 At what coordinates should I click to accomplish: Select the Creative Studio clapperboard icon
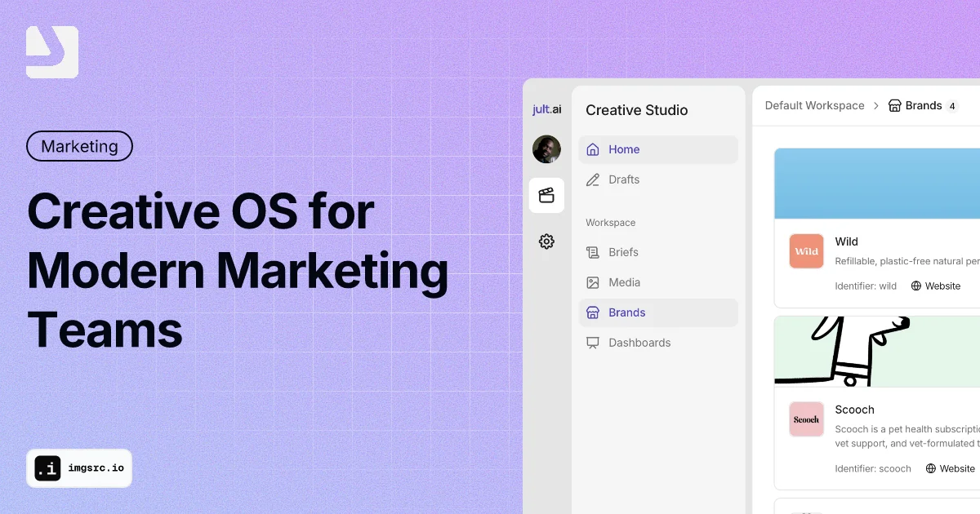point(546,195)
